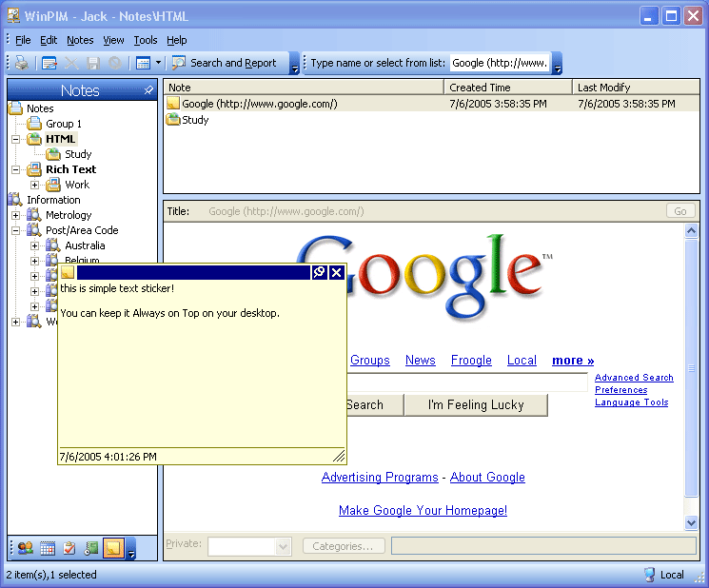Open the Tools menu
The image size is (709, 588).
tap(146, 40)
